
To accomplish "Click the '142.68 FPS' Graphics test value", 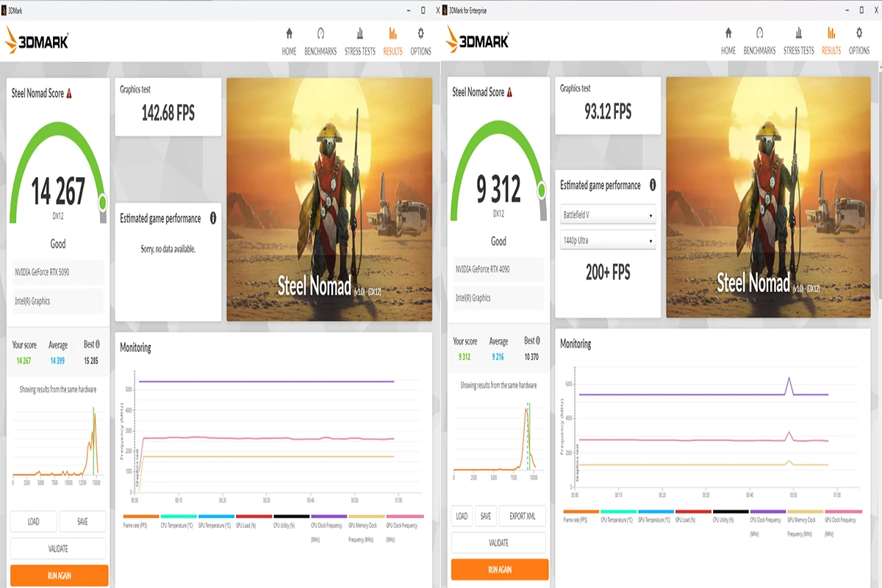I will point(168,112).
